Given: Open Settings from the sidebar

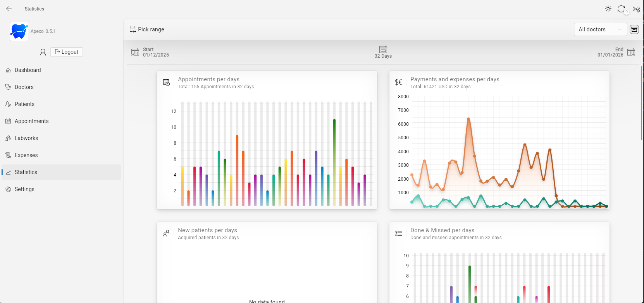Looking at the screenshot, I should 61,189.
